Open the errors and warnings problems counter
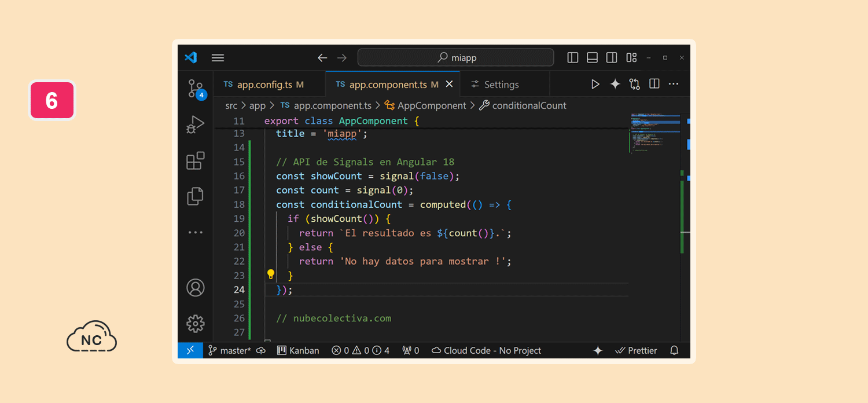Viewport: 868px width, 403px height. click(361, 350)
